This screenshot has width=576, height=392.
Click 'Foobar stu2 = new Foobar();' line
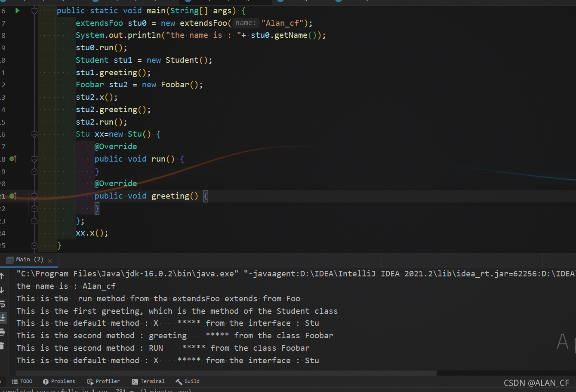point(139,85)
